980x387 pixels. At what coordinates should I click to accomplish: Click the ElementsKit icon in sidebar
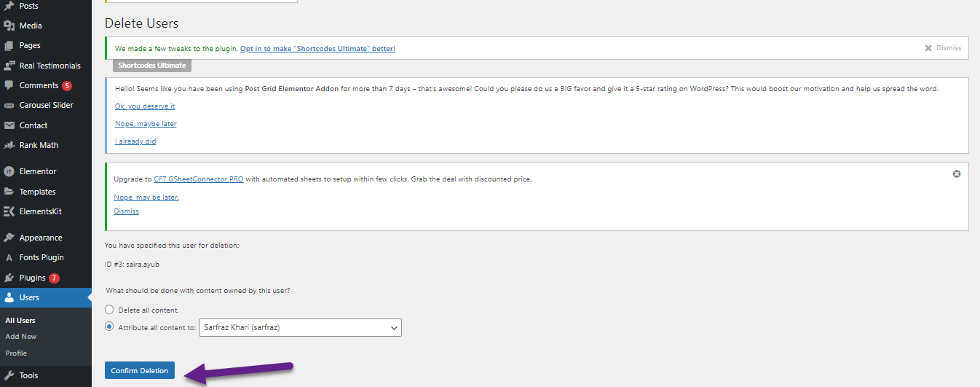(x=9, y=211)
